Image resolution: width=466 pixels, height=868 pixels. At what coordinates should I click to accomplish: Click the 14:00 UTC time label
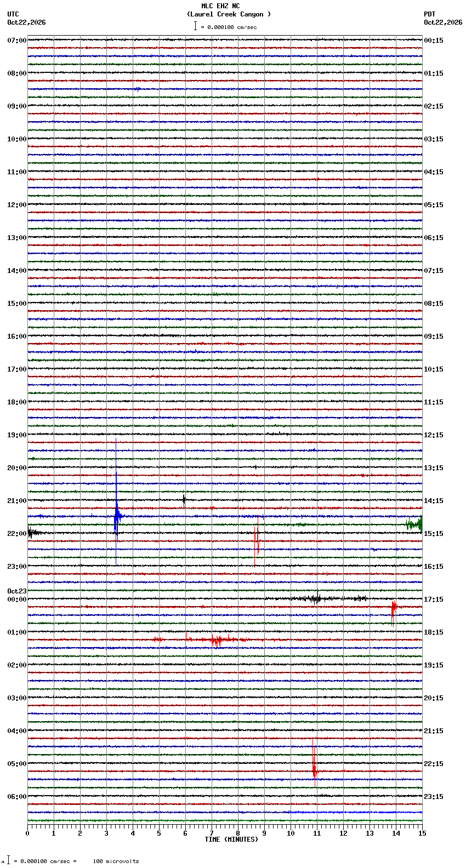click(x=17, y=271)
